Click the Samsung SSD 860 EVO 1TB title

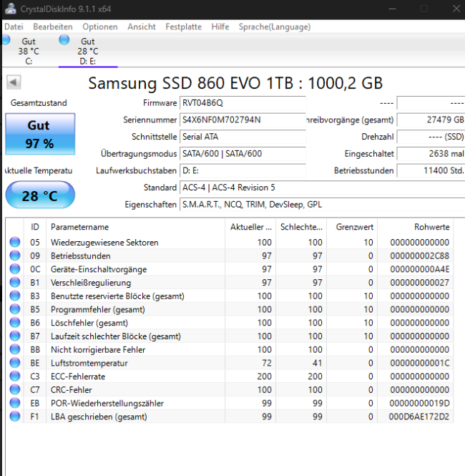[x=235, y=82]
